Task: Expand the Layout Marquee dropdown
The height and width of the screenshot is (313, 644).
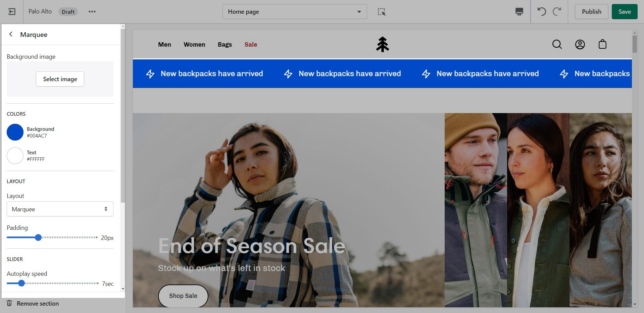Action: (60, 209)
